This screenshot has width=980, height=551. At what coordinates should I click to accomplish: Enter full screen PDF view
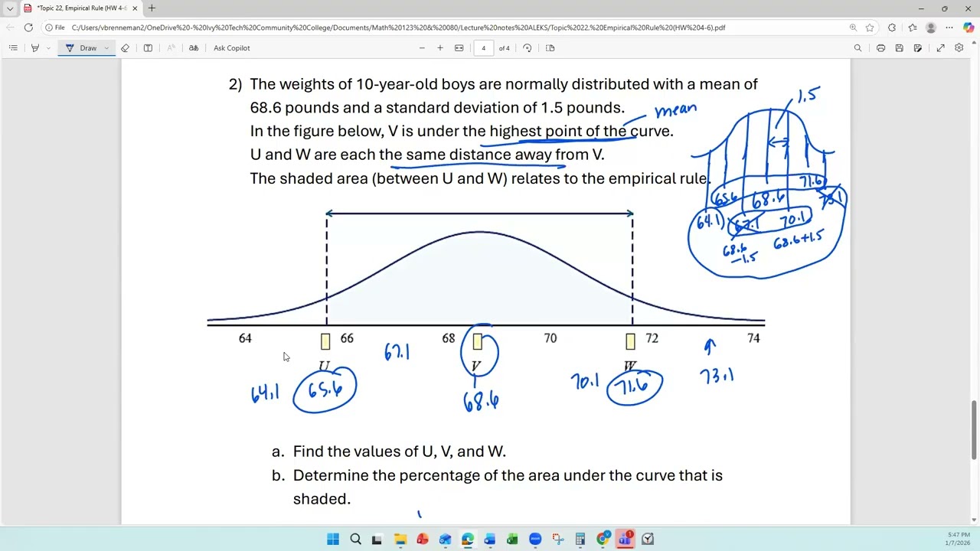pos(940,47)
